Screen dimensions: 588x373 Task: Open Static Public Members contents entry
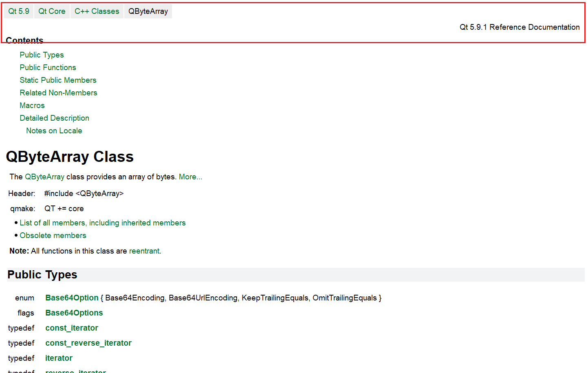tap(58, 80)
